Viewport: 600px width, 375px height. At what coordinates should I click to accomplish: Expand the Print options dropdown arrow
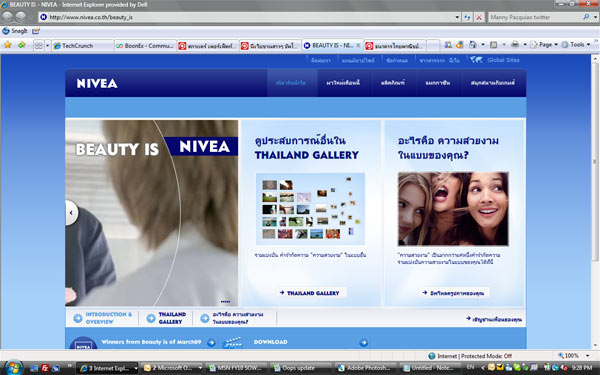click(525, 45)
